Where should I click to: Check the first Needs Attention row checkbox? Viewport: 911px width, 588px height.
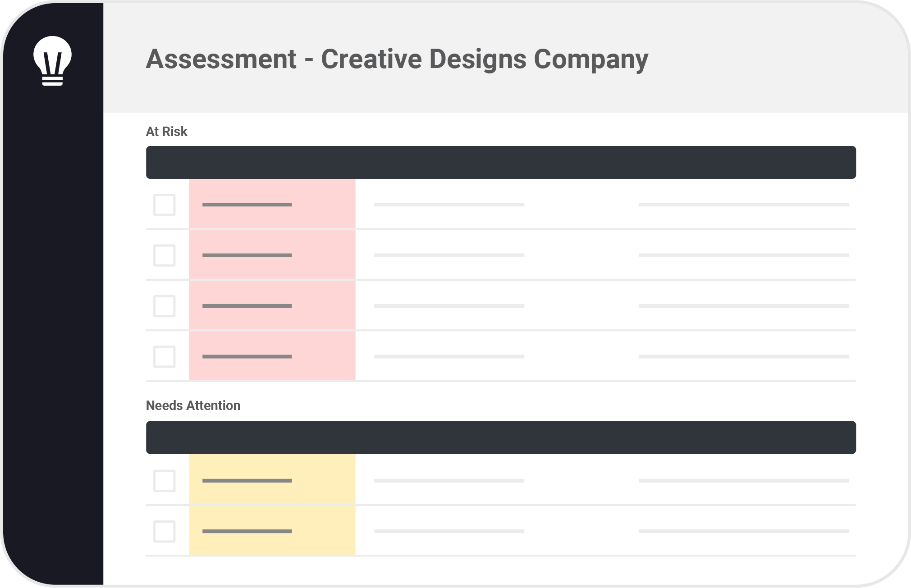coord(164,481)
